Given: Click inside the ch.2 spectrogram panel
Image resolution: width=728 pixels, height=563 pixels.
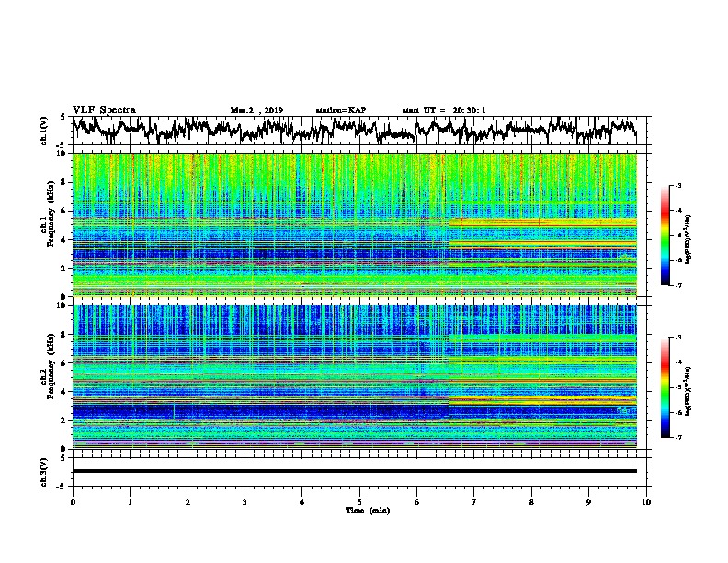Looking at the screenshot, I should pos(355,377).
